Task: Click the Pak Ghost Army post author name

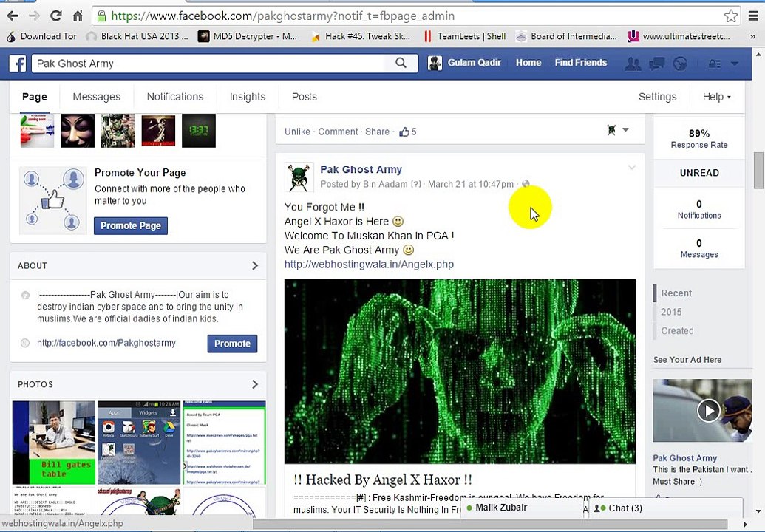Action: tap(361, 169)
